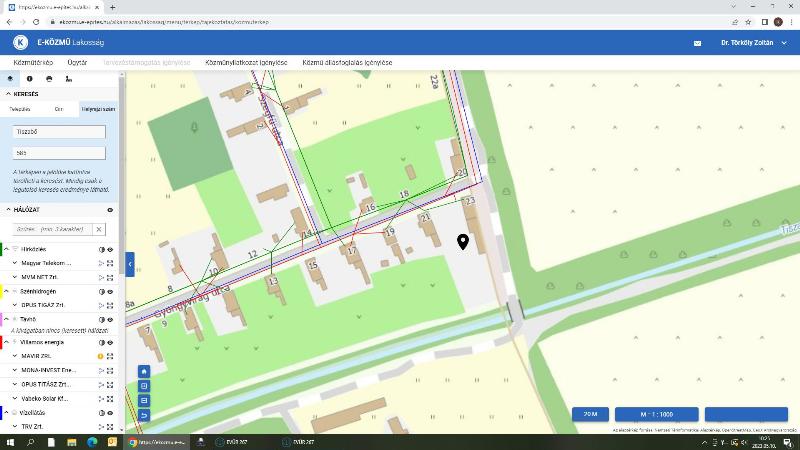Toggle visibility of Szénhidrogén layer
800x450 pixels.
[x=110, y=292]
